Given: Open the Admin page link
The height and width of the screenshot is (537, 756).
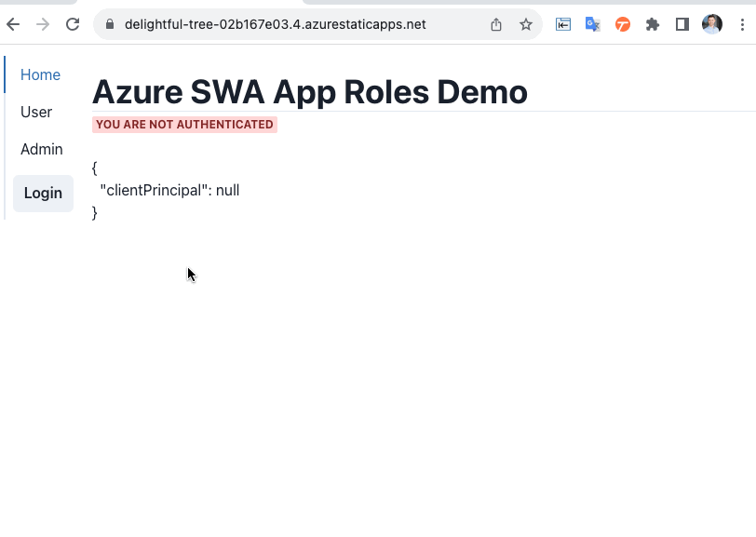Looking at the screenshot, I should [42, 149].
